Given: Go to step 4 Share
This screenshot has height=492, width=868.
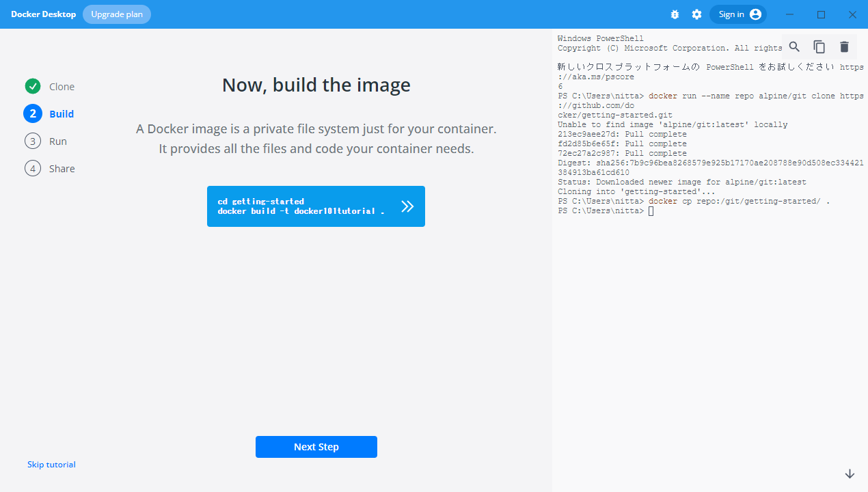Looking at the screenshot, I should pyautogui.click(x=33, y=168).
